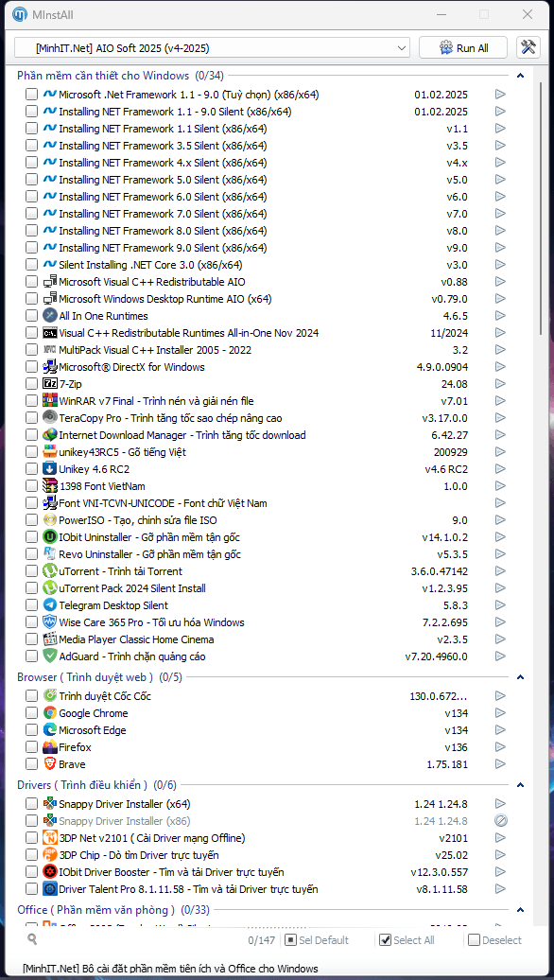Click the Sel Default button
The height and width of the screenshot is (980, 554).
(317, 940)
